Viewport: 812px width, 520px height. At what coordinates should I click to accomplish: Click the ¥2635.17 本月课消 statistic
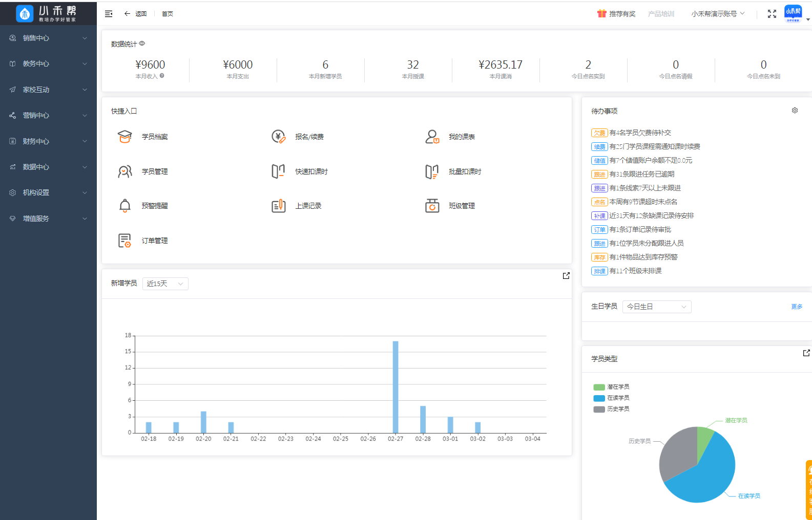501,69
